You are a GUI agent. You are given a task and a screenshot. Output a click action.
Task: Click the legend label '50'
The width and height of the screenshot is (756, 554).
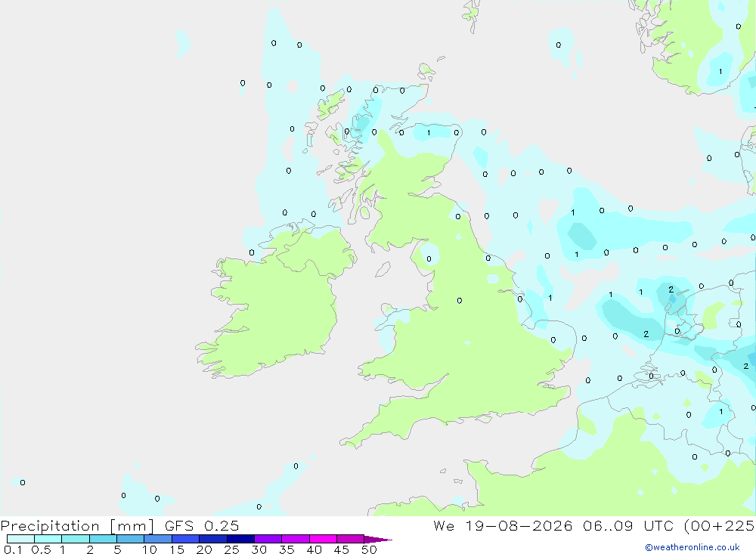(x=369, y=549)
